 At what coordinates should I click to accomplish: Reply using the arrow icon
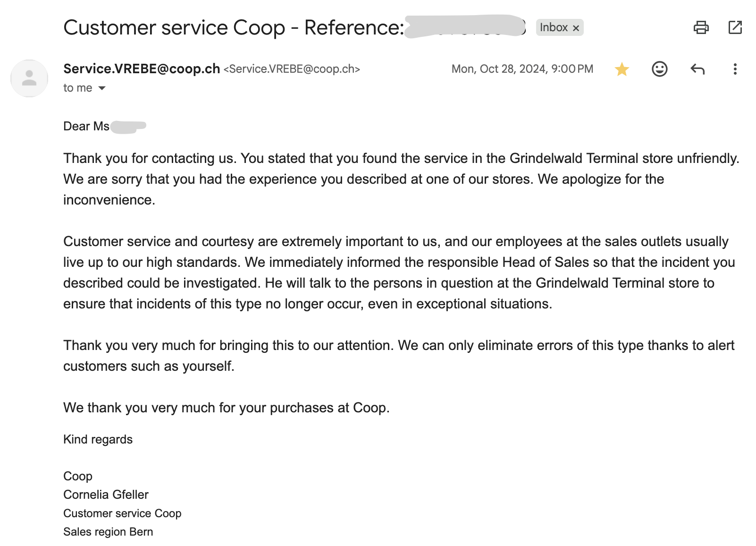[697, 69]
